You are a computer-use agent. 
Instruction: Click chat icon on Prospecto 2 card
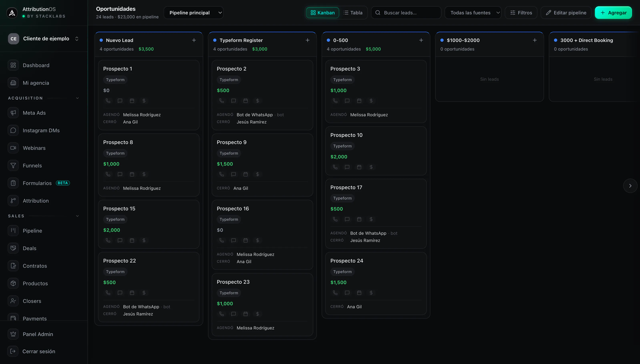point(233,101)
